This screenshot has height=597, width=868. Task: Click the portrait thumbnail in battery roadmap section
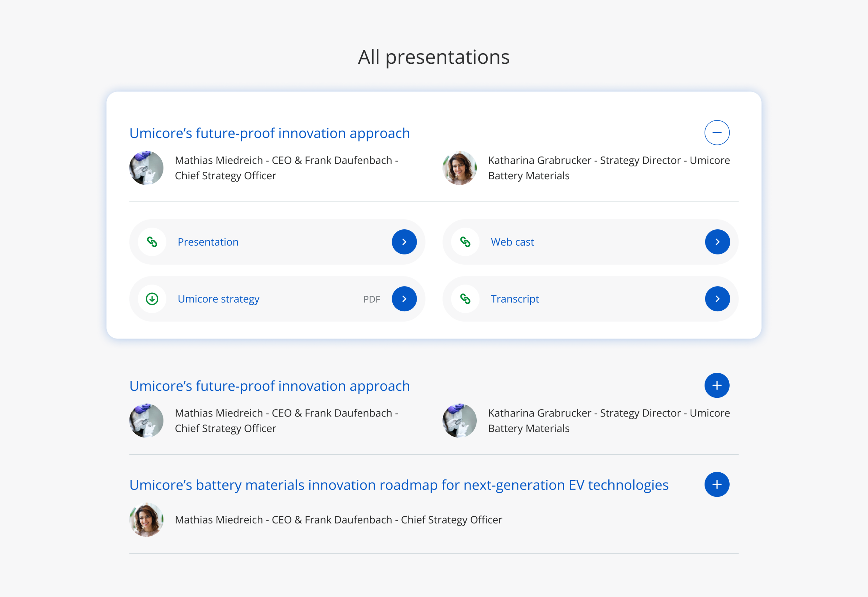(x=146, y=519)
